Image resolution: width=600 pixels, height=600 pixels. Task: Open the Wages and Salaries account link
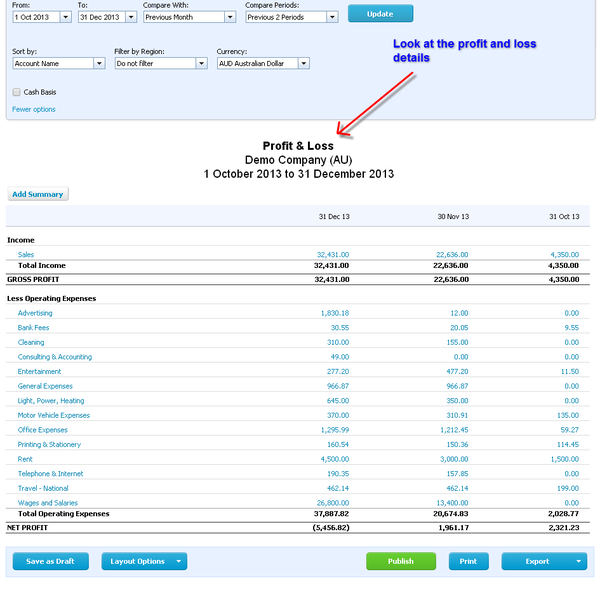click(47, 503)
